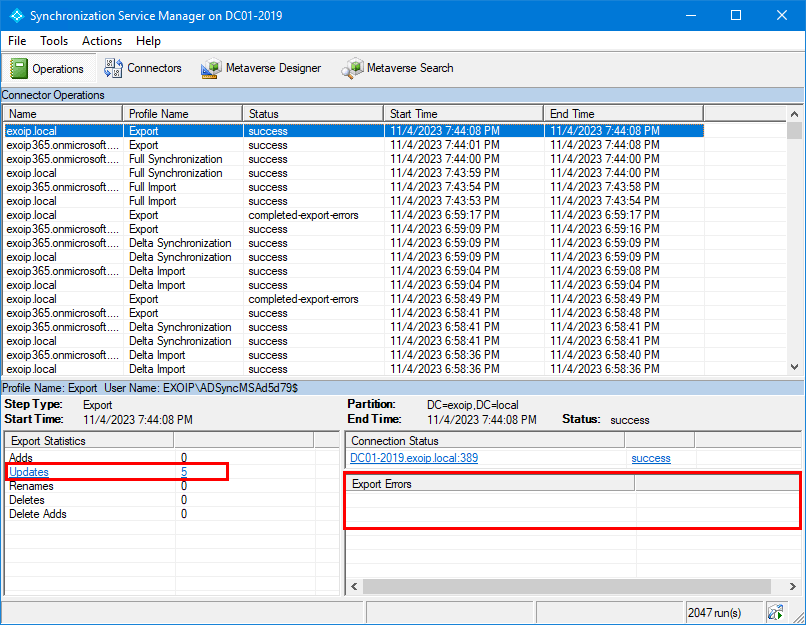The width and height of the screenshot is (806, 625).
Task: Sort operations by Start Time column
Action: (x=462, y=114)
